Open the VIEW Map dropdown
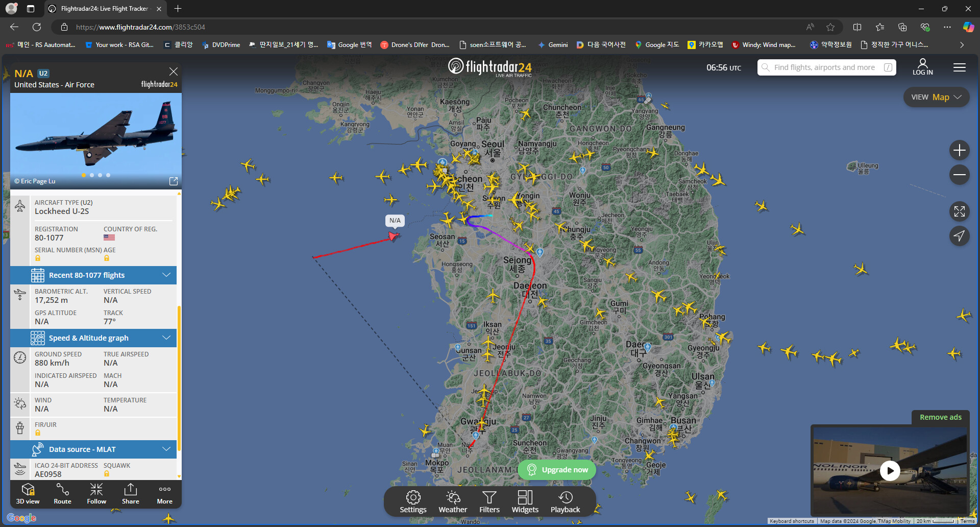The width and height of the screenshot is (980, 527). point(936,97)
